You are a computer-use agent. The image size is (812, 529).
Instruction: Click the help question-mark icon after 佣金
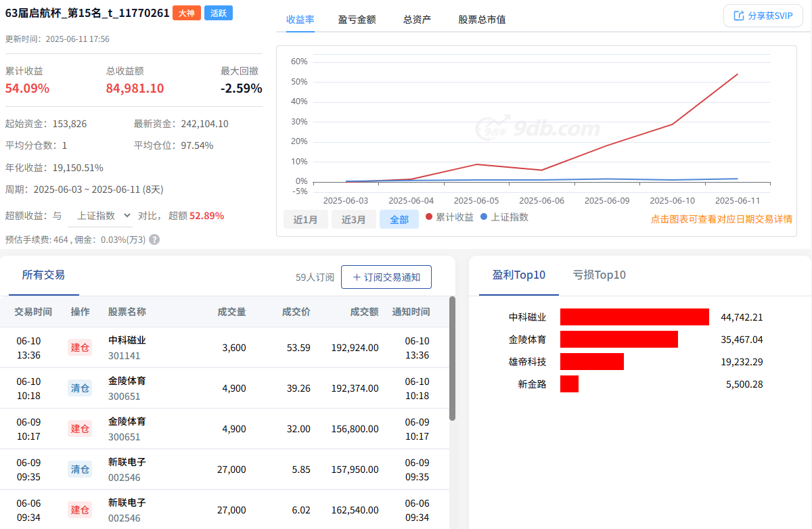pyautogui.click(x=154, y=239)
